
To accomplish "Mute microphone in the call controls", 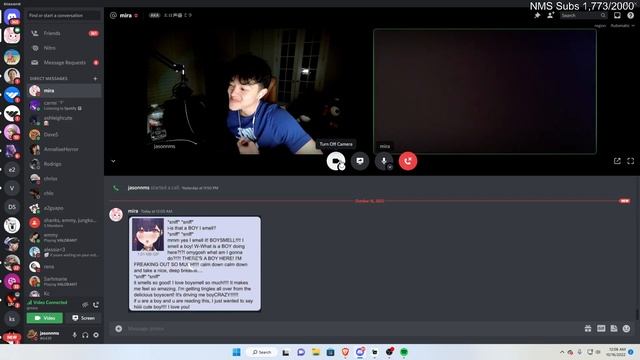I will (383, 161).
